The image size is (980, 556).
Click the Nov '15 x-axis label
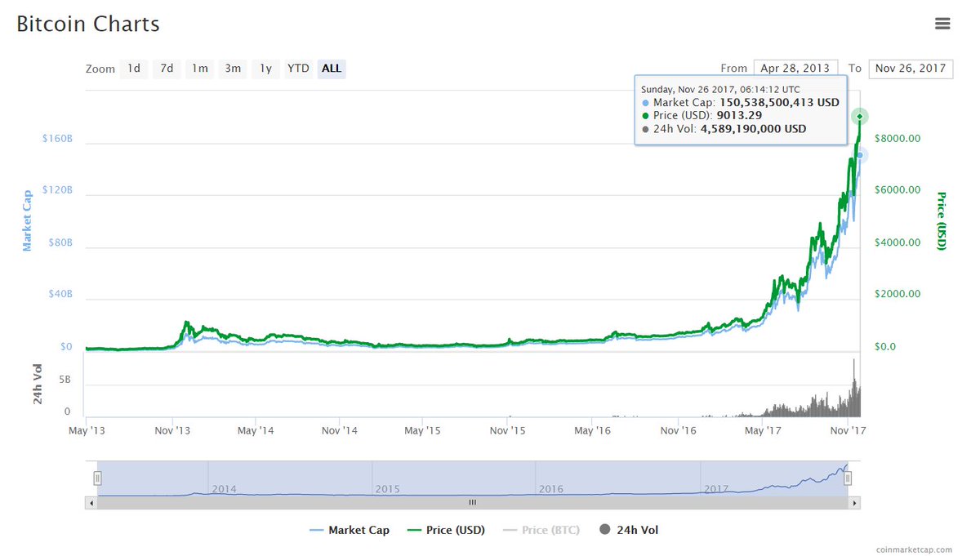click(x=509, y=430)
